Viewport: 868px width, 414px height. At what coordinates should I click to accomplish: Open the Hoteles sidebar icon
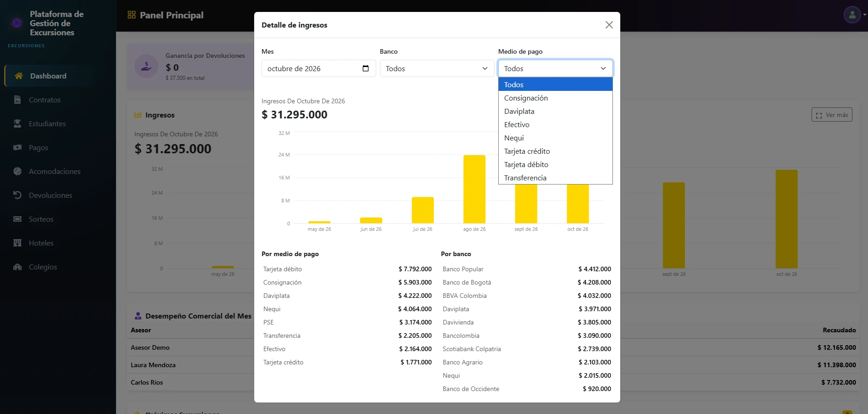coord(17,243)
